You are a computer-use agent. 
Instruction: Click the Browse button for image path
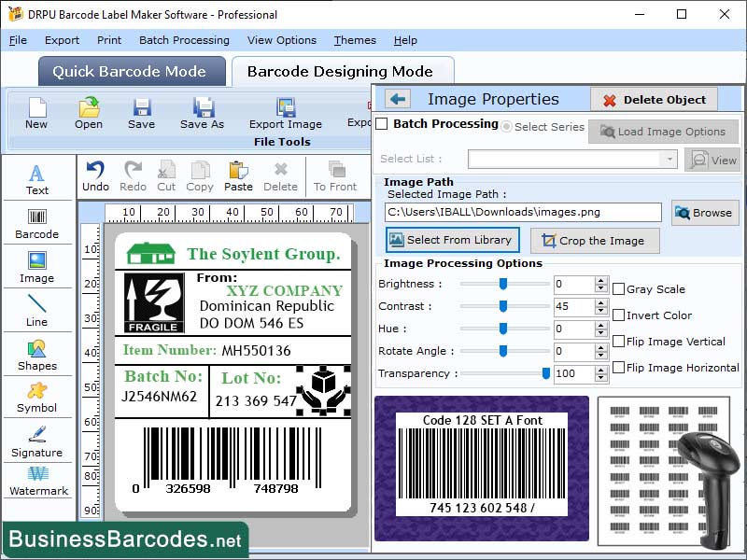[704, 213]
